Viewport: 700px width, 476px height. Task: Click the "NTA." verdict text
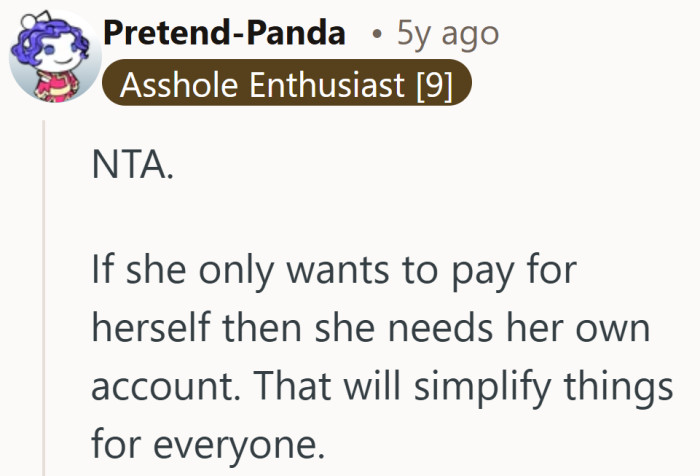click(131, 167)
